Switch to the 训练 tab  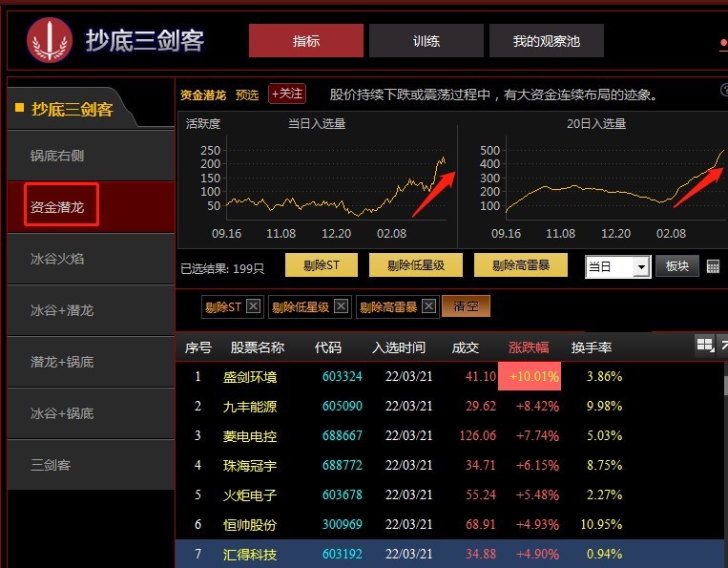[426, 41]
